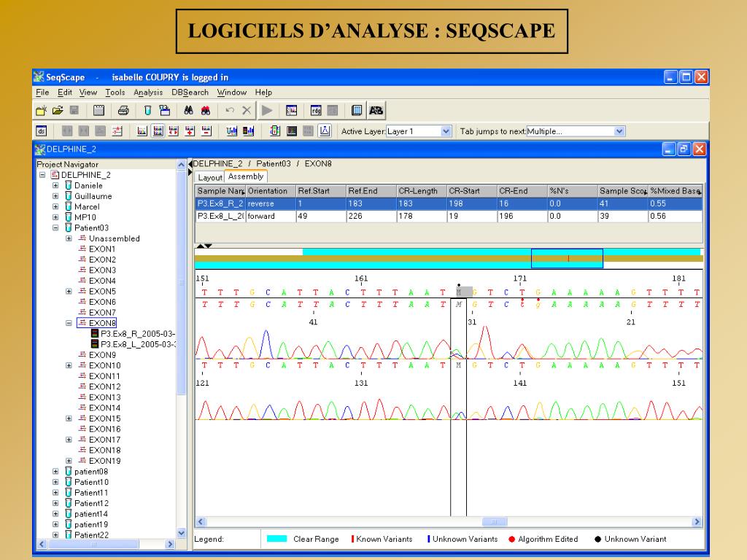Click the Open Project folder icon
Screen dimensions: 747x560
click(x=58, y=111)
